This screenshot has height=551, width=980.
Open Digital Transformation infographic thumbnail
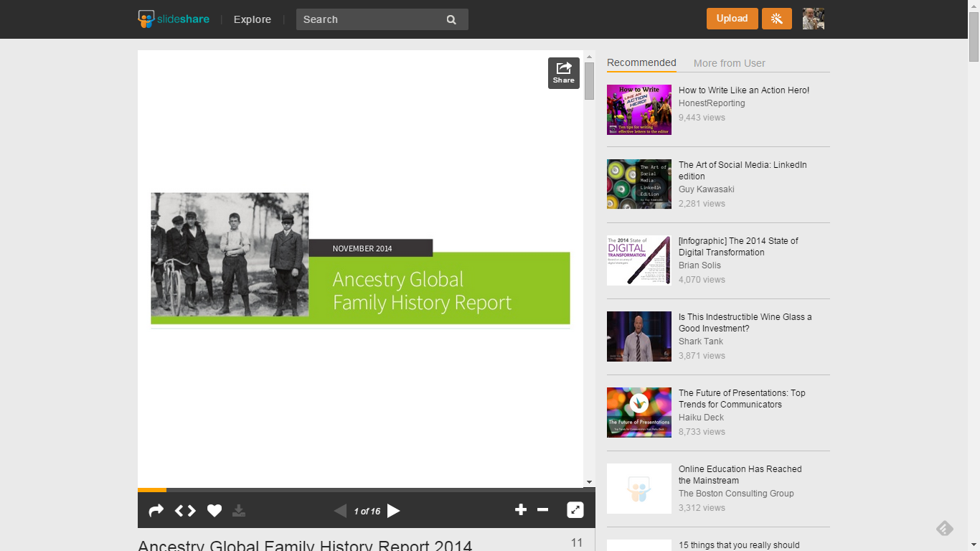click(639, 260)
